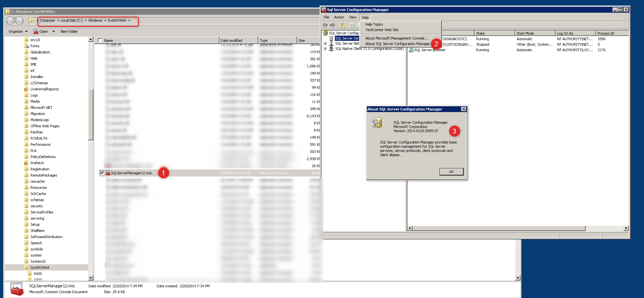
Task: Click the SQLServerManager12.msc file icon
Action: (x=108, y=173)
